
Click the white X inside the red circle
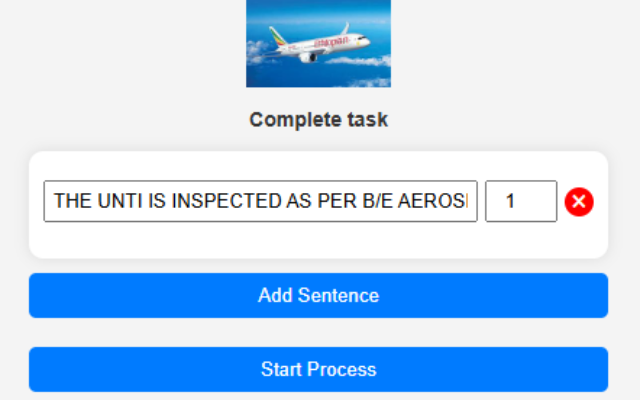(x=579, y=202)
